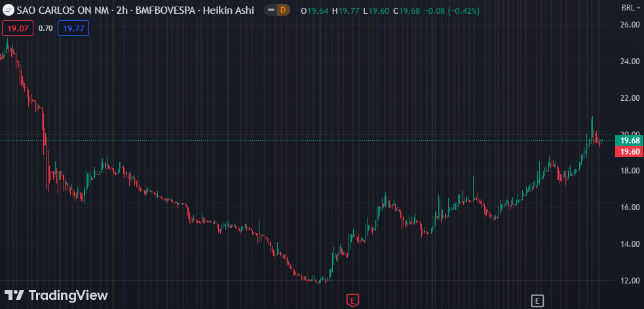The width and height of the screenshot is (644, 309).
Task: Click the low value L19.60
Action: click(376, 10)
